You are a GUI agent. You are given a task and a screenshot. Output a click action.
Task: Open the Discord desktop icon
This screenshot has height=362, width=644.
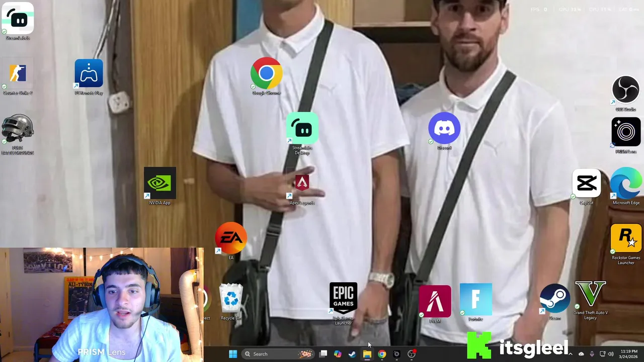[x=444, y=132]
